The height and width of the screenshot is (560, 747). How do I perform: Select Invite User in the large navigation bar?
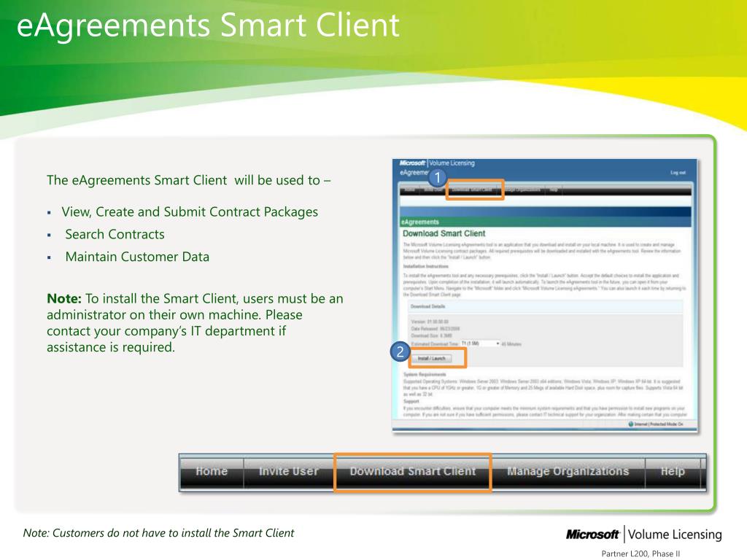coord(288,472)
